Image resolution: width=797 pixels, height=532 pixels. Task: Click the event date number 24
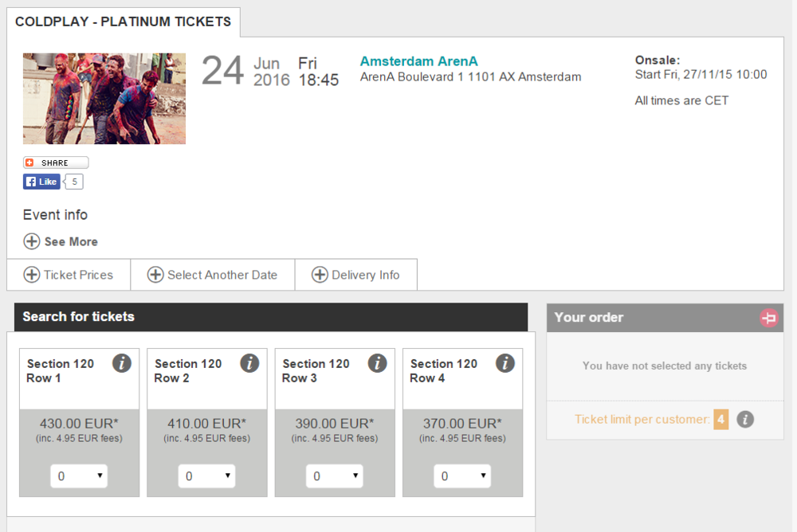click(x=222, y=71)
